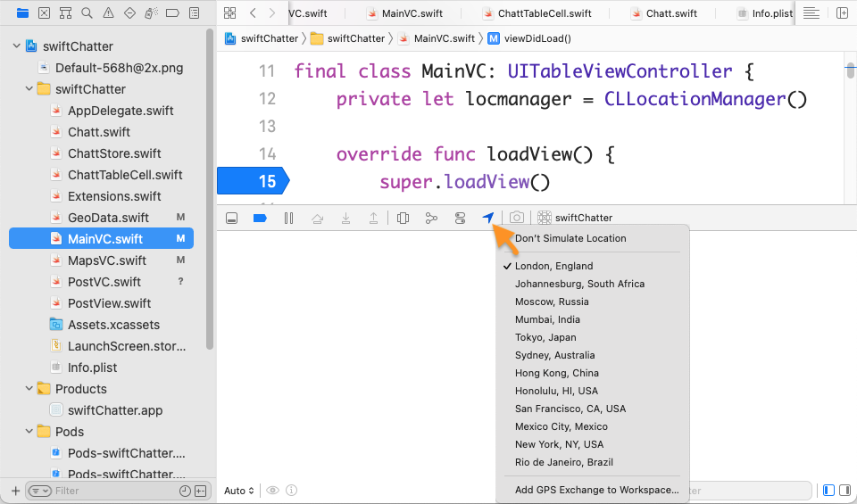Click the navigator vertical scrollbar
857x504 pixels.
210,196
